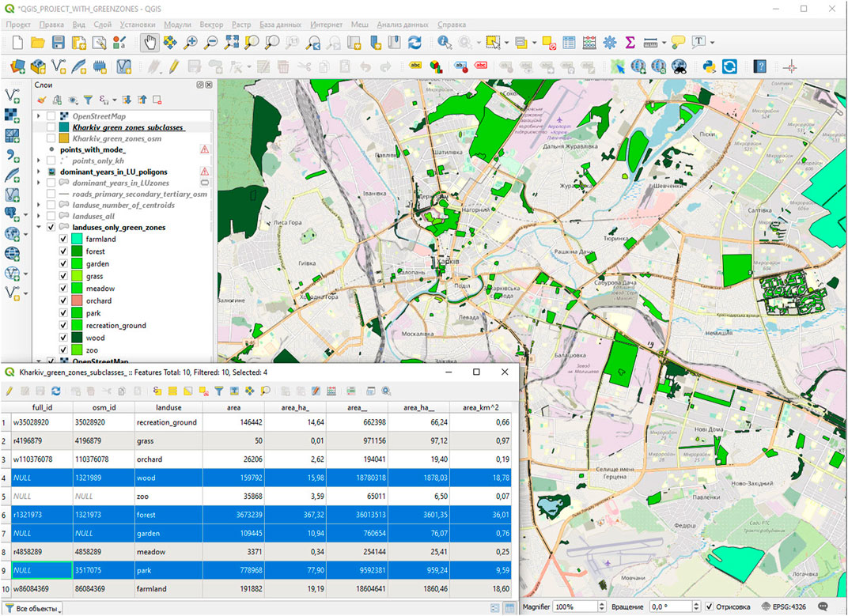This screenshot has height=616, width=848.
Task: Open the Python console
Action: (709, 67)
